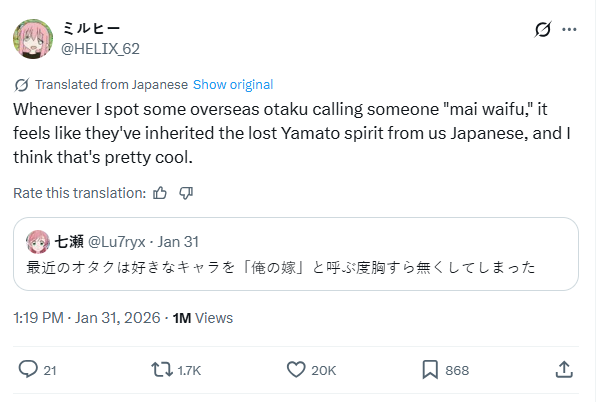
Task: Bookmark this post
Action: [430, 369]
